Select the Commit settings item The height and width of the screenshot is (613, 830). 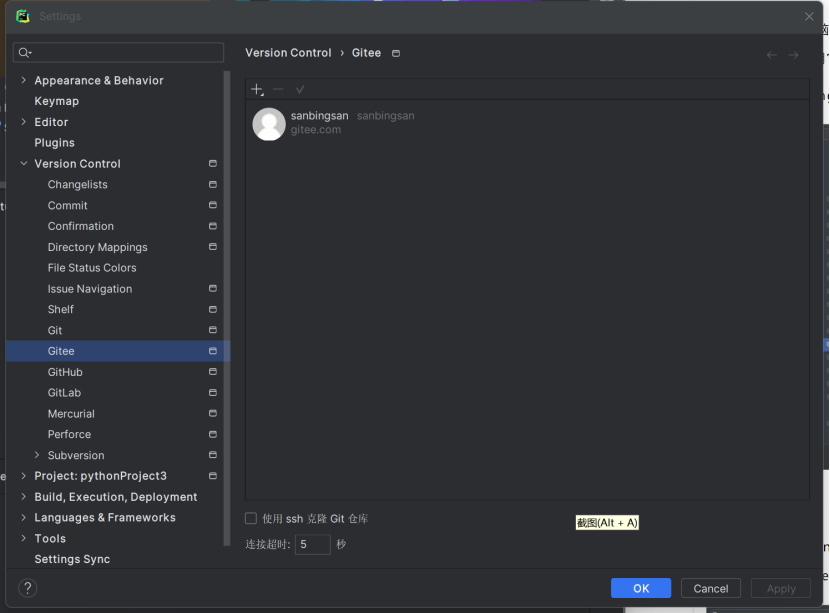pyautogui.click(x=67, y=205)
